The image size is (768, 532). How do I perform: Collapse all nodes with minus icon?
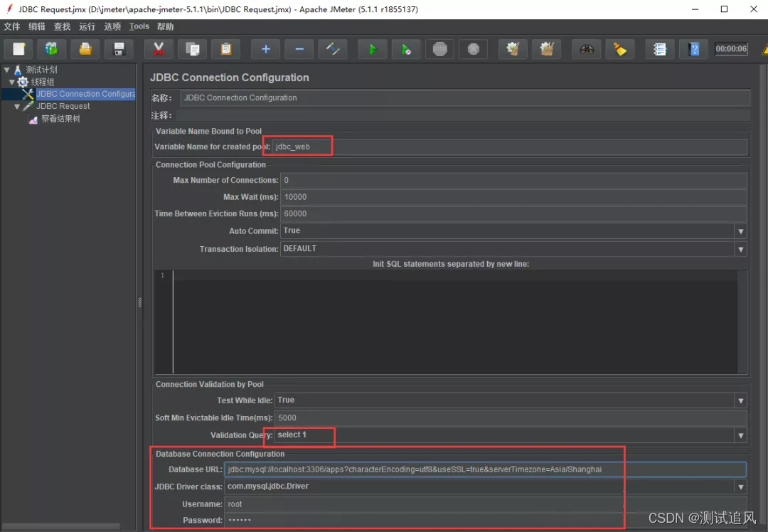tap(299, 49)
